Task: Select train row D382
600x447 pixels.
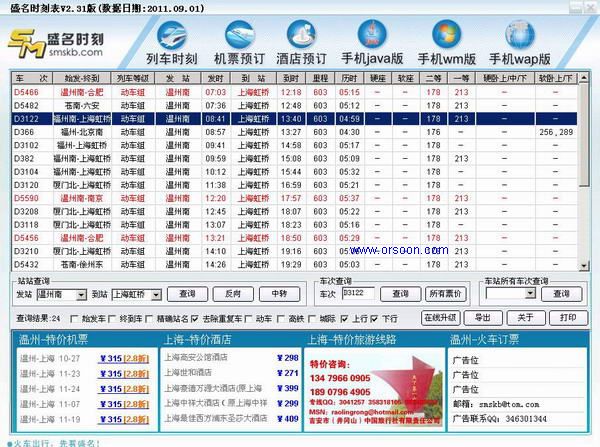Action: tap(295, 158)
